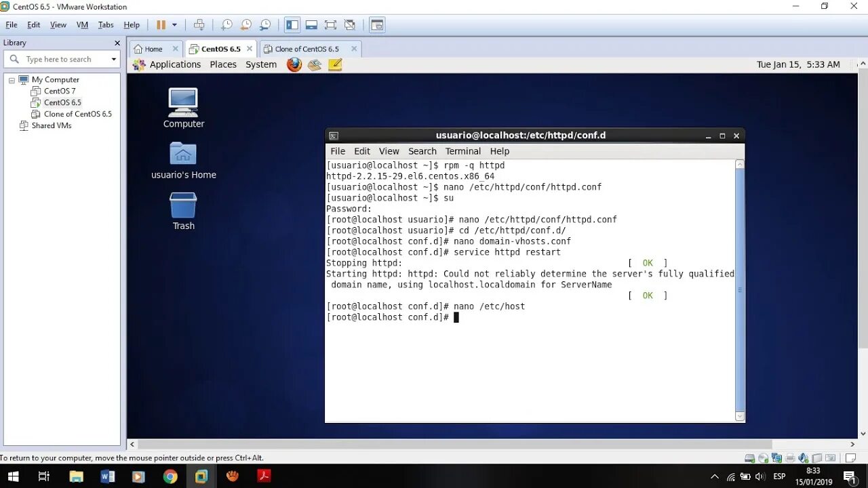Open the VMware Help menu
This screenshot has width=868, height=488.
pyautogui.click(x=132, y=25)
